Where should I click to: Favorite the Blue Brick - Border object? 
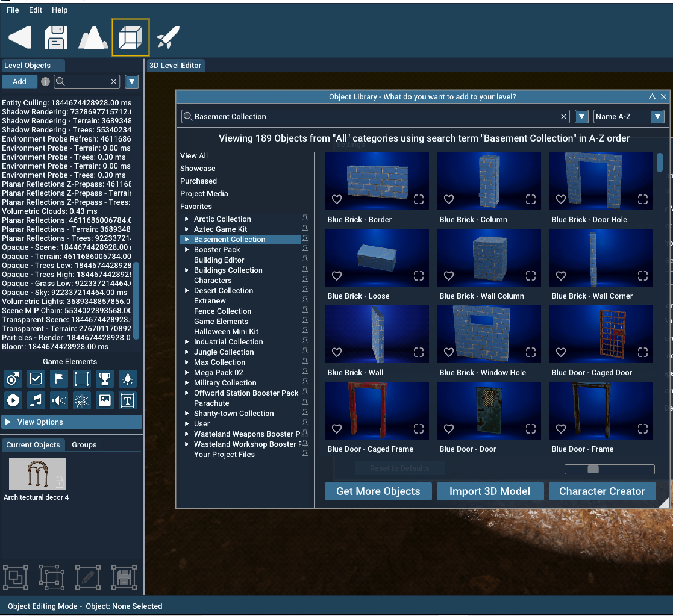coord(336,199)
